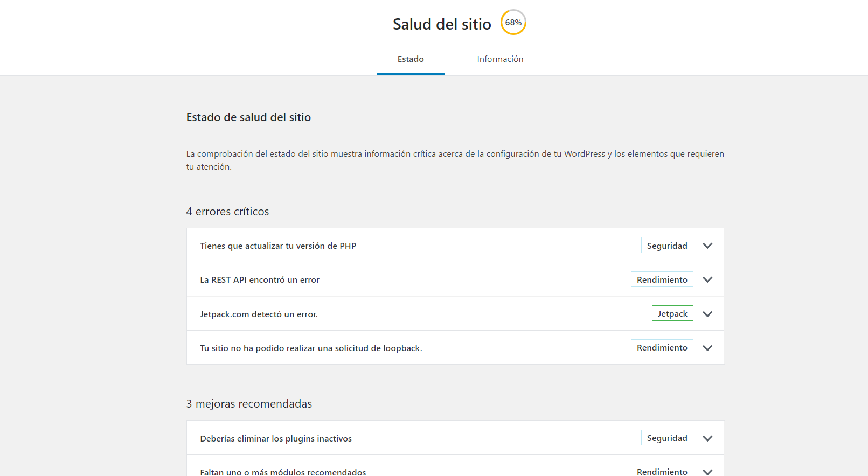Image resolution: width=868 pixels, height=476 pixels.
Task: Expand the missing recommended modules chevron
Action: click(x=707, y=471)
